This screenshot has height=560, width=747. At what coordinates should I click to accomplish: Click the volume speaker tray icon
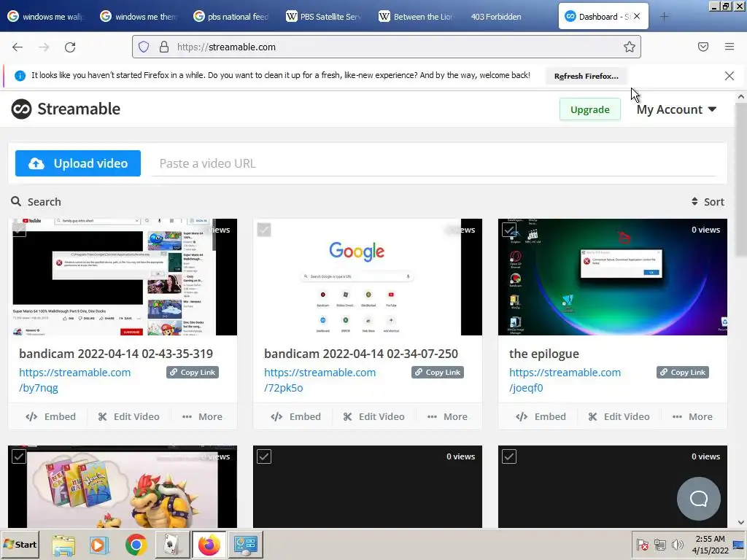click(677, 544)
